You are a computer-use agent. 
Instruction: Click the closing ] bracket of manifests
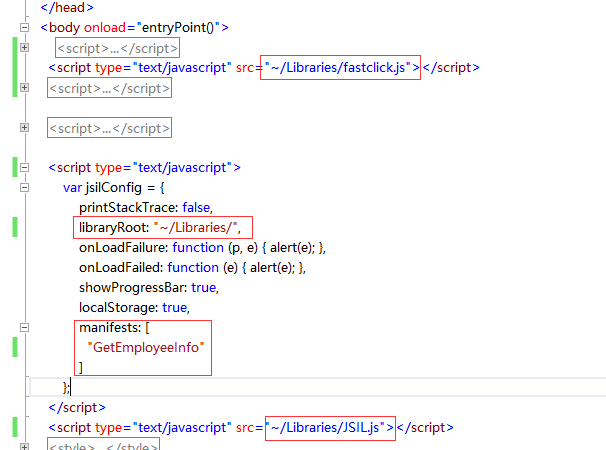81,368
